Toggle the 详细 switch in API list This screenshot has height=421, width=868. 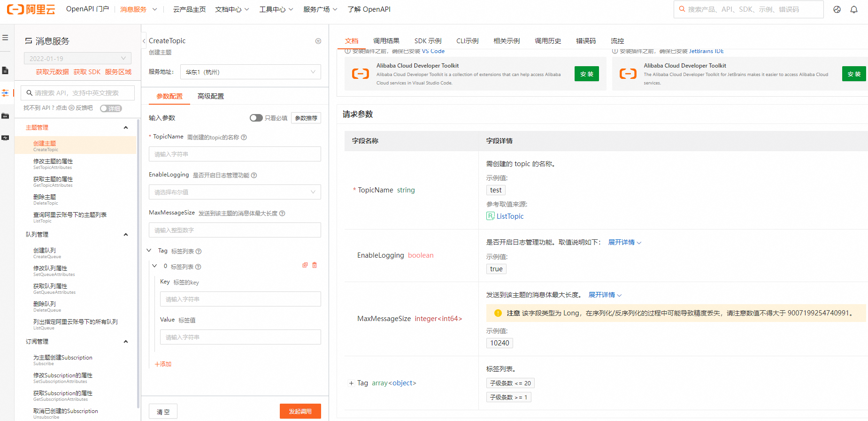pyautogui.click(x=111, y=108)
